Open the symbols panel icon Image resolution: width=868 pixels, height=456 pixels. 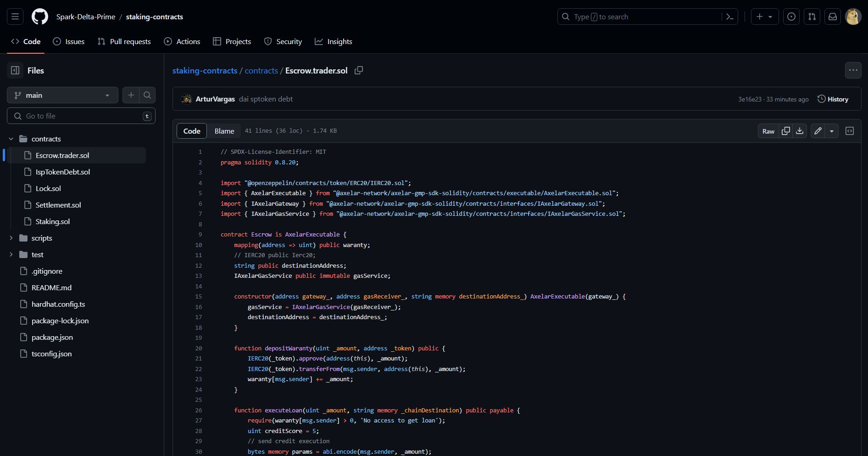pos(850,131)
